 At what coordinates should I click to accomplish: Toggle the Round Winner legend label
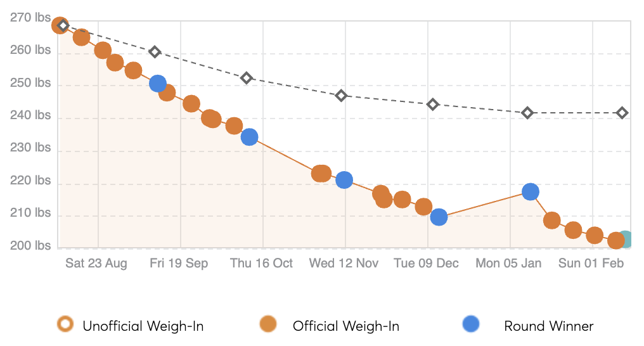tap(548, 326)
